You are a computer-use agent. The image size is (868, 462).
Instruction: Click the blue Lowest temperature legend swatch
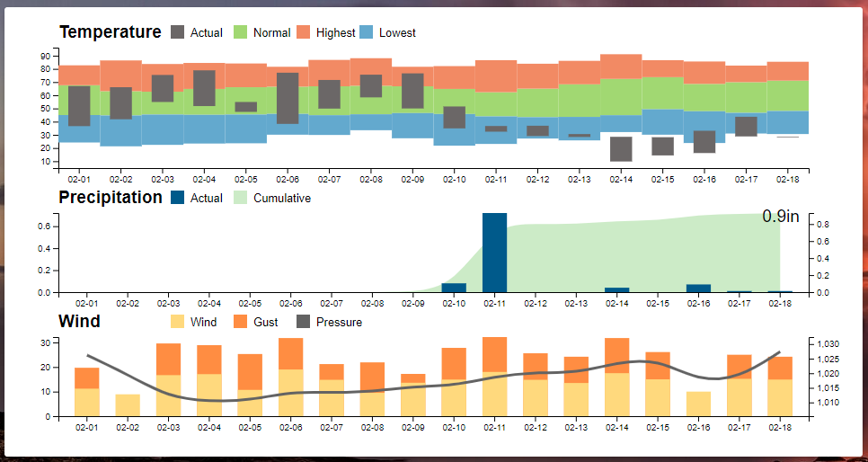pos(367,32)
